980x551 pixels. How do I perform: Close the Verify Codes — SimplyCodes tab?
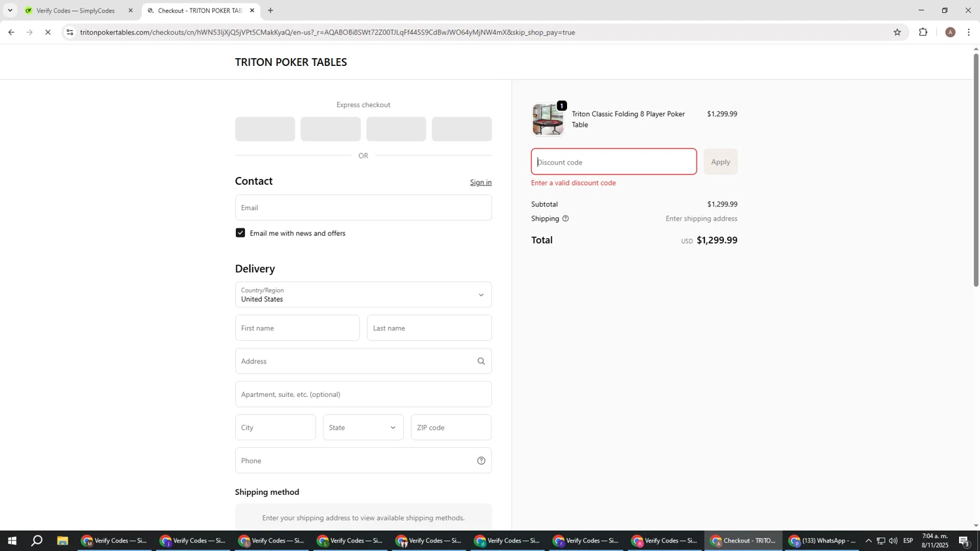click(131, 10)
